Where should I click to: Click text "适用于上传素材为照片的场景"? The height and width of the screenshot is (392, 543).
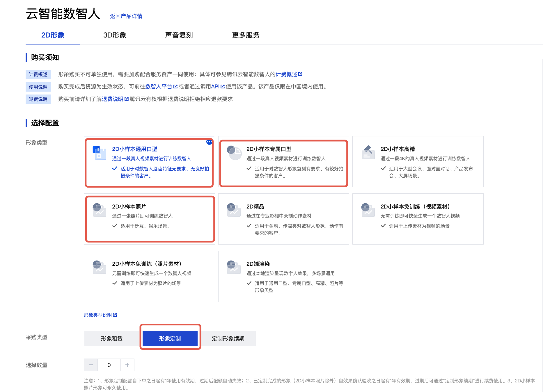[151, 283]
